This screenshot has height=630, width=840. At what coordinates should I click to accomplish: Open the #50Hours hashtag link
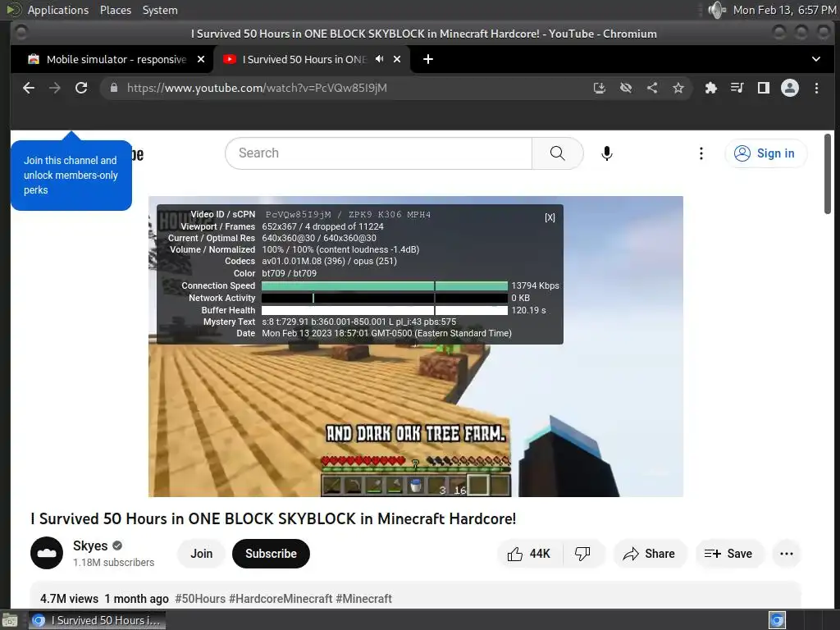click(200, 598)
